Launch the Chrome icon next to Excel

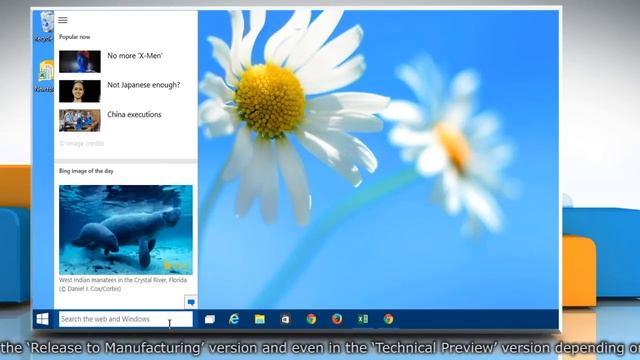tap(389, 319)
